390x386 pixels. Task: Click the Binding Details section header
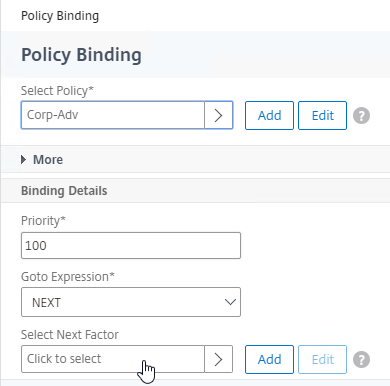point(64,191)
